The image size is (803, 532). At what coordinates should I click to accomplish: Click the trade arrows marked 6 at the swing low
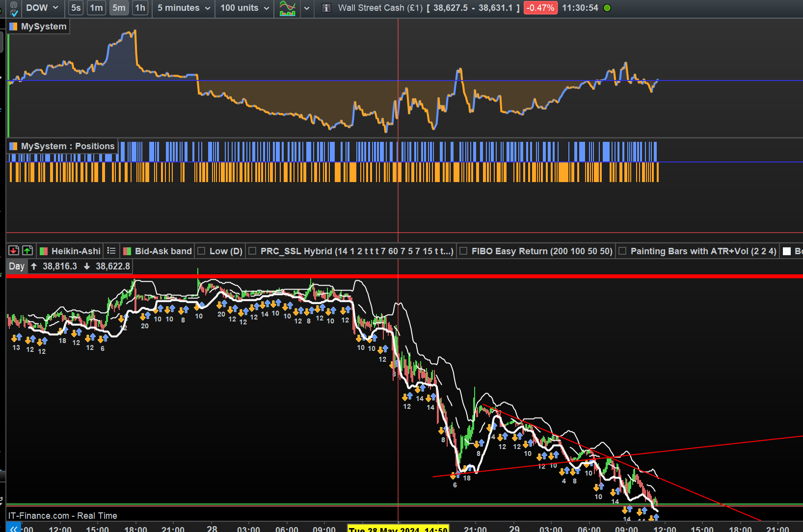[x=455, y=476]
